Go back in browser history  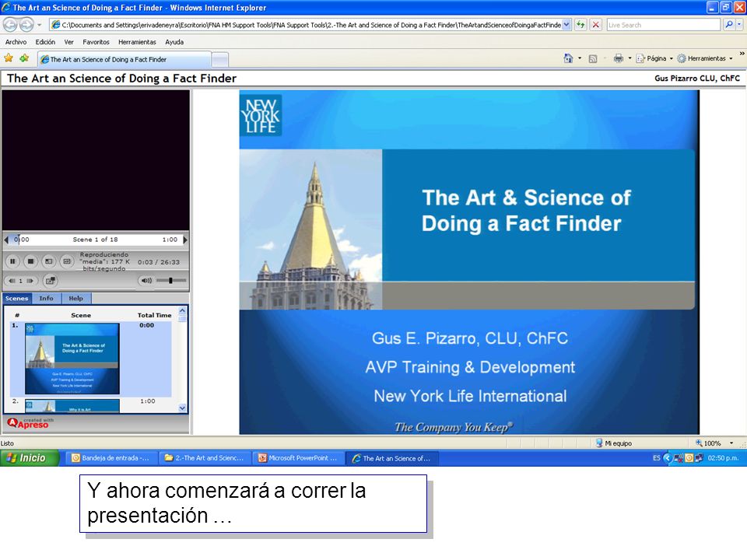coord(10,24)
